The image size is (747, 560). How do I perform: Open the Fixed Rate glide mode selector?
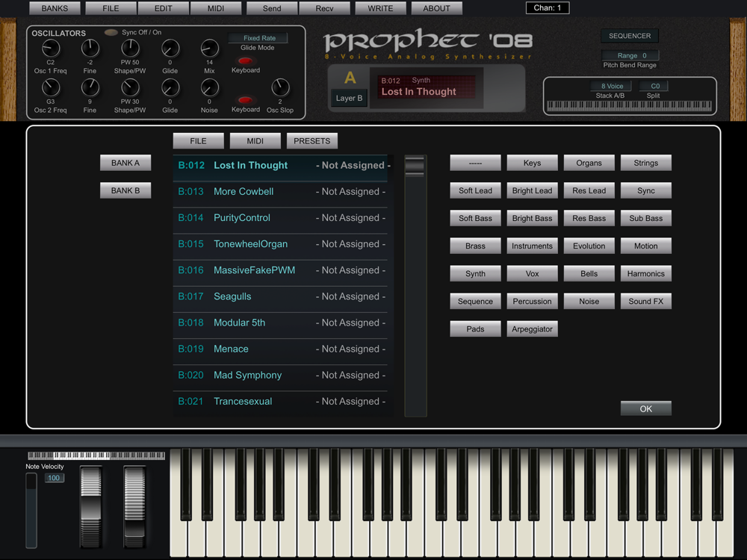click(x=259, y=37)
